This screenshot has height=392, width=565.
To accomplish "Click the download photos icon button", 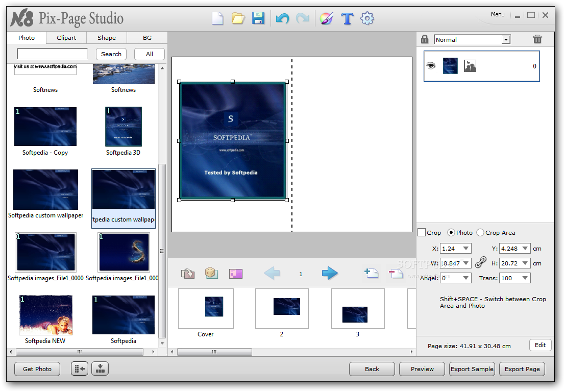I will coord(100,369).
